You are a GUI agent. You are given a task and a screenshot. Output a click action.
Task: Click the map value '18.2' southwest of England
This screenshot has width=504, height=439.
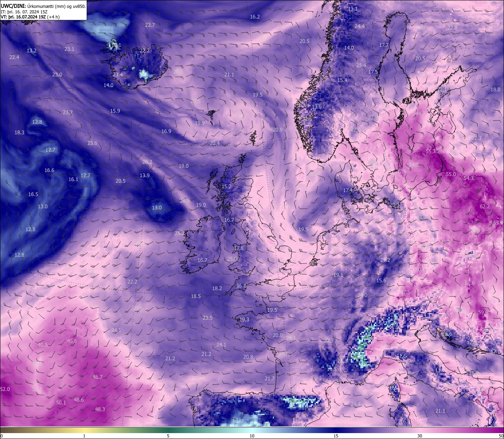pos(217,288)
